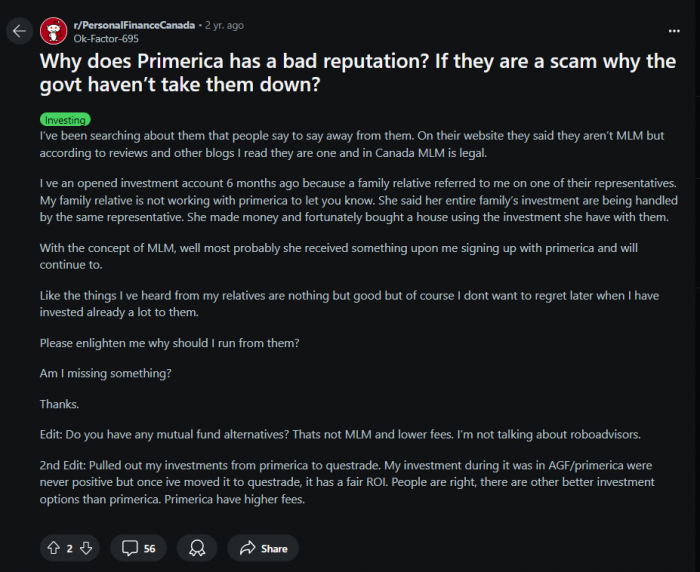
Task: Click the 'Thanks.' line of the post
Action: click(59, 404)
